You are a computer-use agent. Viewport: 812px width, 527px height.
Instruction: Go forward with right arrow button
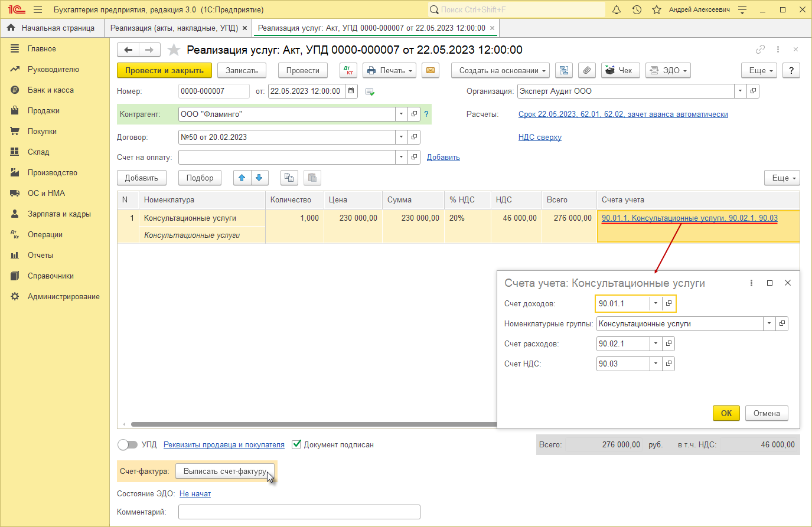click(x=149, y=50)
